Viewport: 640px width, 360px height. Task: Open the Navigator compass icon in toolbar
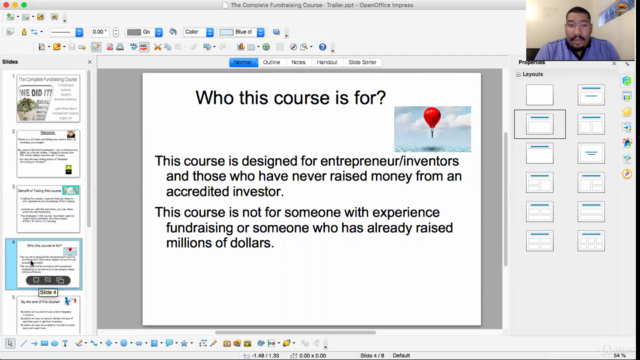click(x=293, y=47)
